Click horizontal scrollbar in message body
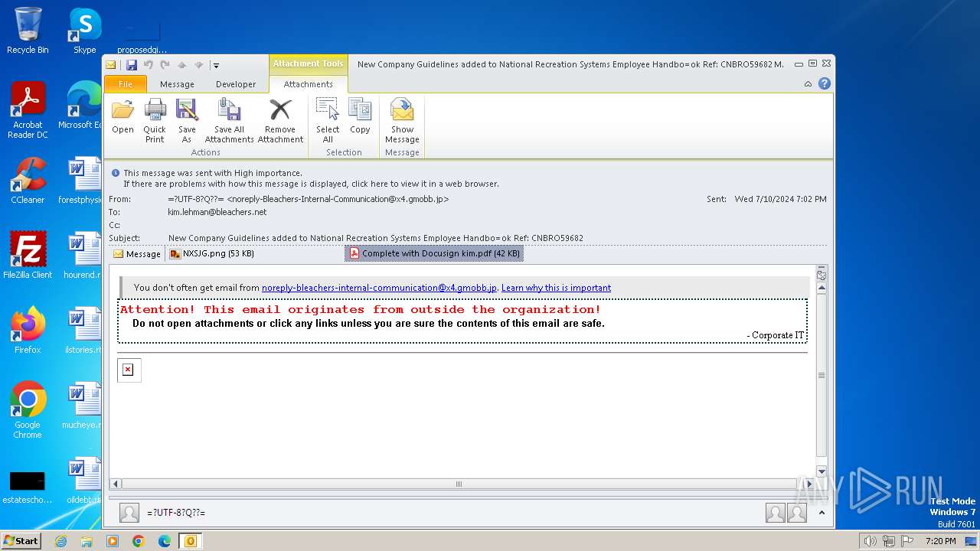Screen dimensions: 980x551 click(459, 484)
